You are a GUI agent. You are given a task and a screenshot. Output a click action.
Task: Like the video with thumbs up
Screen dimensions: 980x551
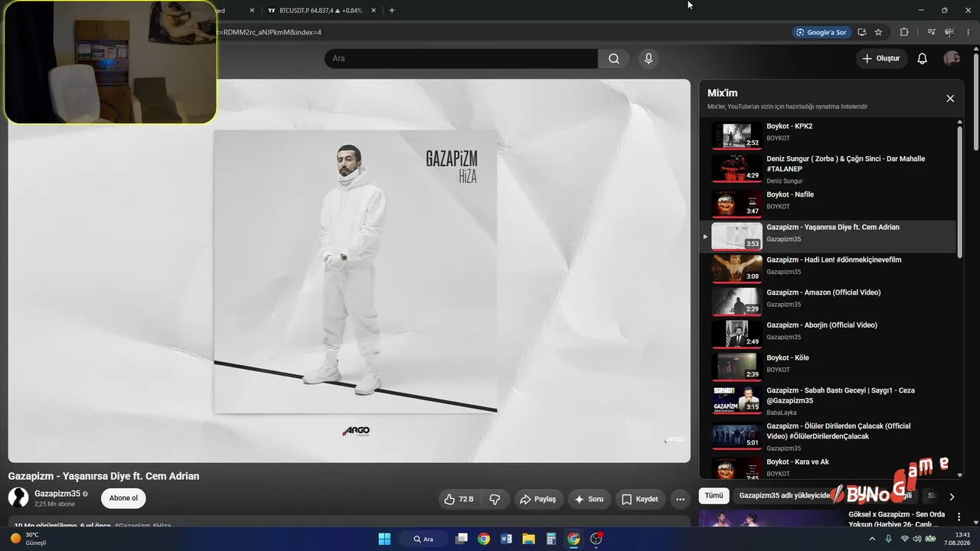(458, 499)
